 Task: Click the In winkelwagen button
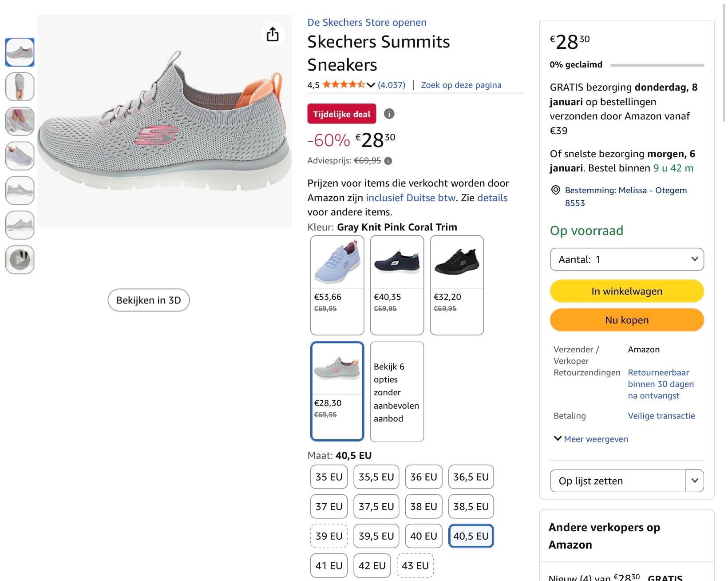(626, 291)
